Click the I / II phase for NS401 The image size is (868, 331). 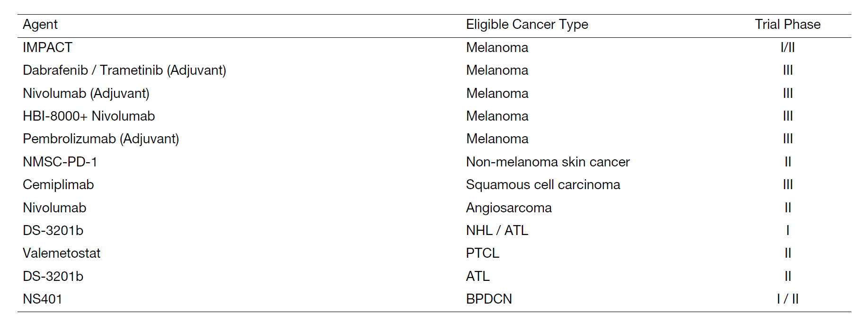(x=788, y=299)
